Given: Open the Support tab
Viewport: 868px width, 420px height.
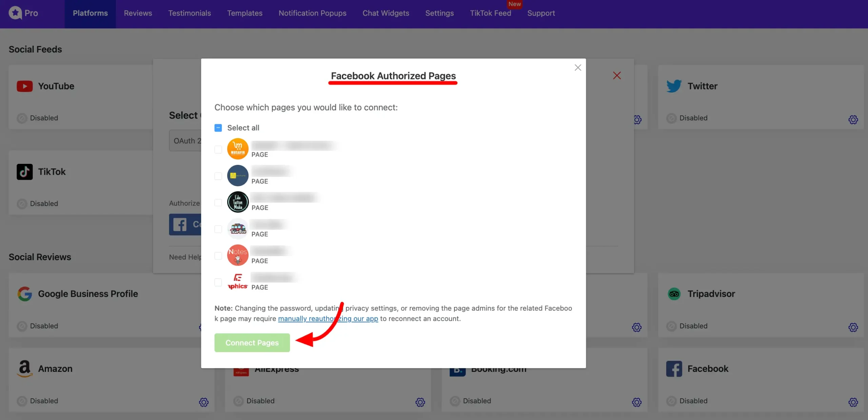Looking at the screenshot, I should [x=541, y=13].
